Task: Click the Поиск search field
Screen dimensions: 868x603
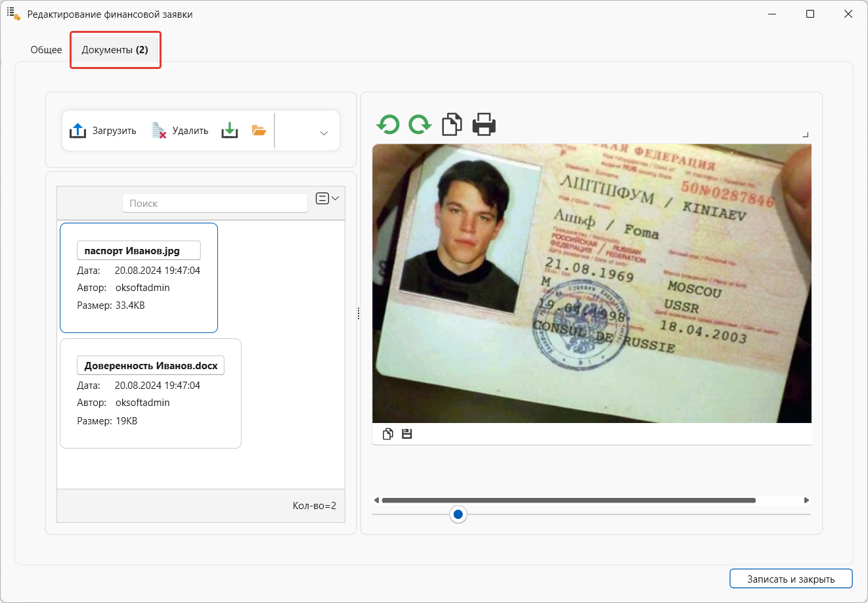Action: coord(215,202)
